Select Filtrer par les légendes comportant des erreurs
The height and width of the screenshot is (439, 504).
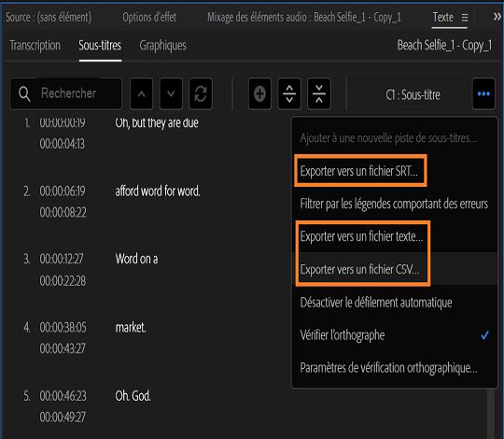[394, 204]
